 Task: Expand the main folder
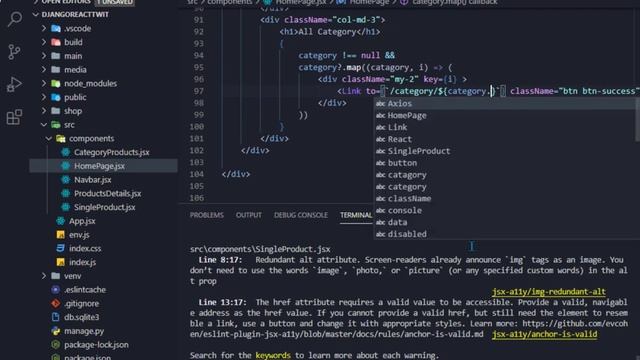pos(44,56)
